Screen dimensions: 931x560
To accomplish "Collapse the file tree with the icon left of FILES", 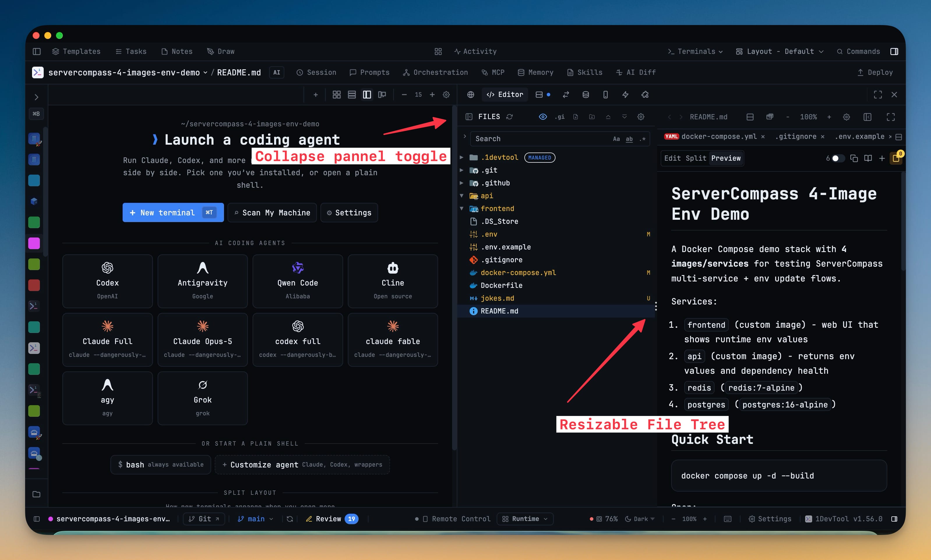I will [469, 117].
